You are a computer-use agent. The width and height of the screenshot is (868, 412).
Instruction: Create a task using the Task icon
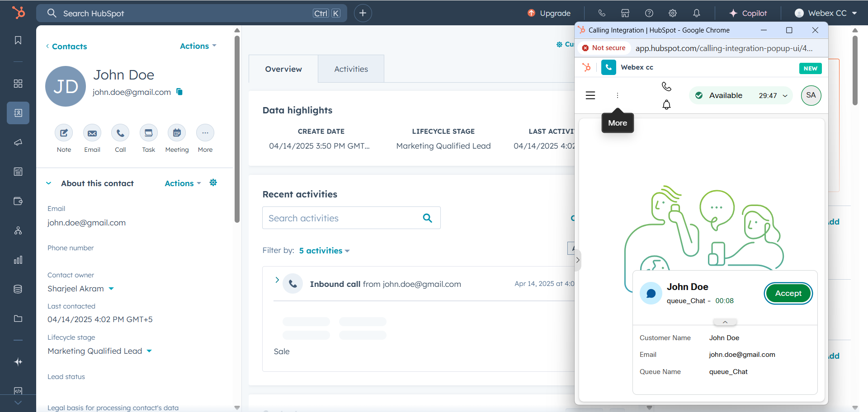[148, 133]
